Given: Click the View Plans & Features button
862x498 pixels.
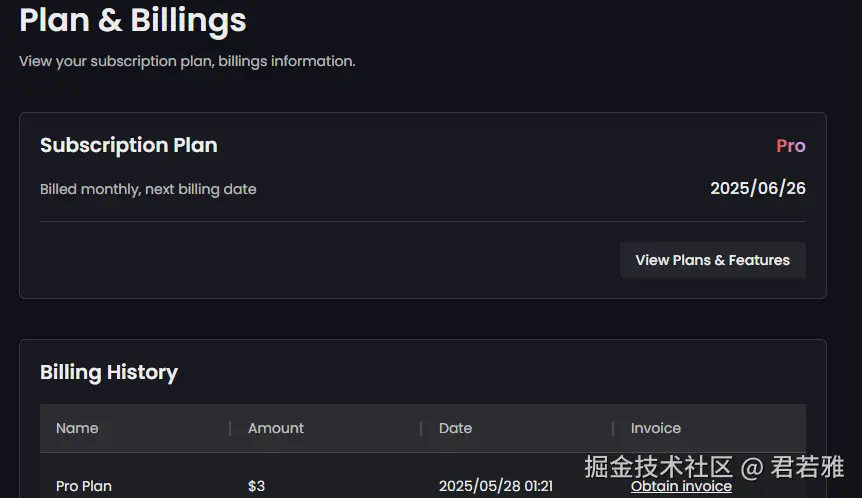Looking at the screenshot, I should tap(712, 260).
